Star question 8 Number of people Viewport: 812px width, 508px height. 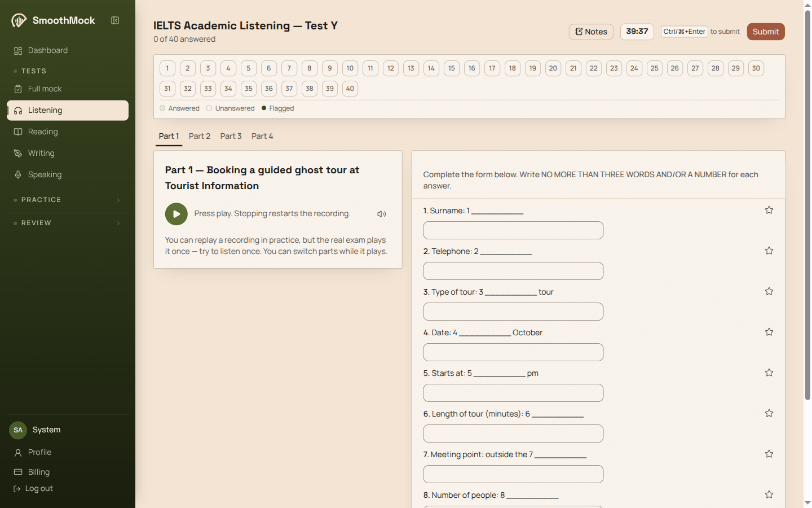coord(769,494)
